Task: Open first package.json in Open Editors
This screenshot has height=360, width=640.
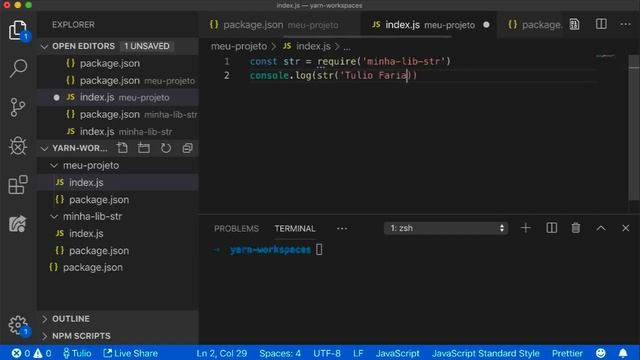Action: click(118, 64)
